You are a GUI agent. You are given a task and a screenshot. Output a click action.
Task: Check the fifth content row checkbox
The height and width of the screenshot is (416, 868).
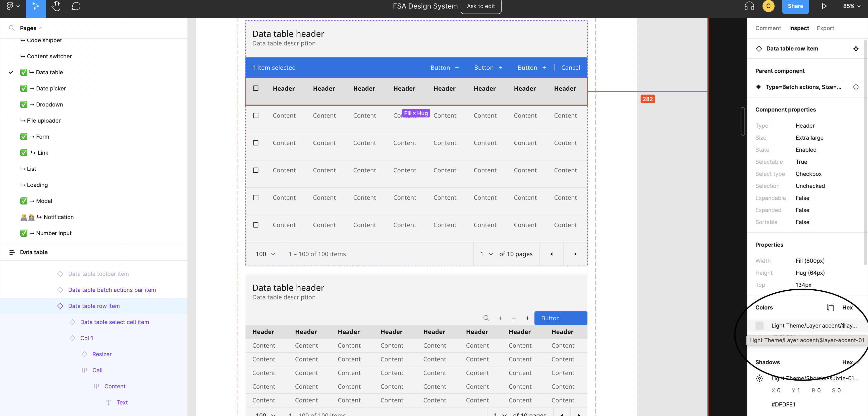click(256, 225)
